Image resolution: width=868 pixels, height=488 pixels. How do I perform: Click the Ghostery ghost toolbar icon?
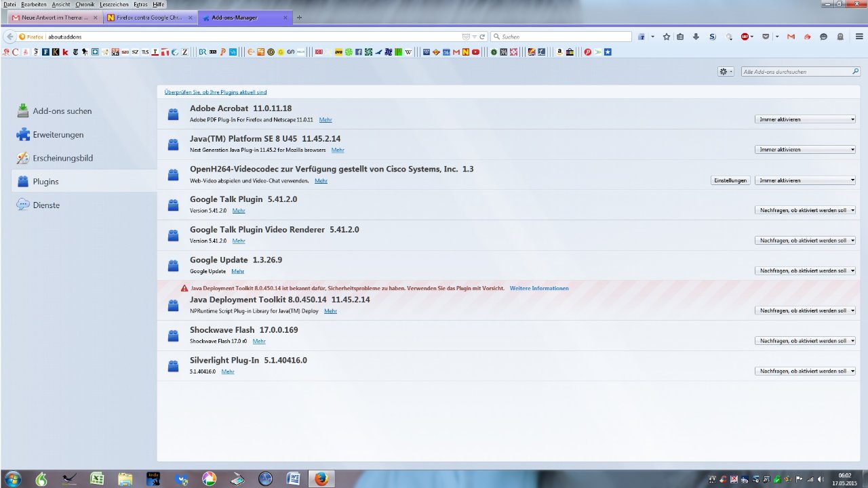(840, 37)
